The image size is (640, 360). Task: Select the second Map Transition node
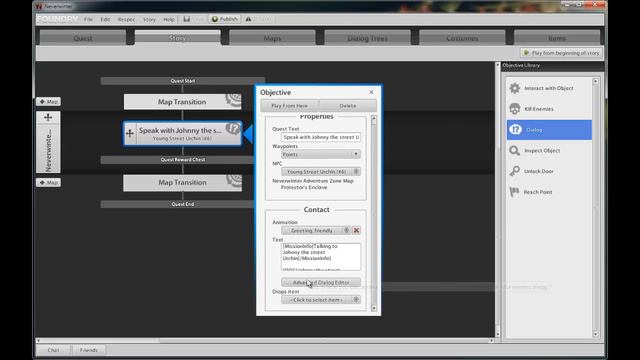(x=182, y=183)
